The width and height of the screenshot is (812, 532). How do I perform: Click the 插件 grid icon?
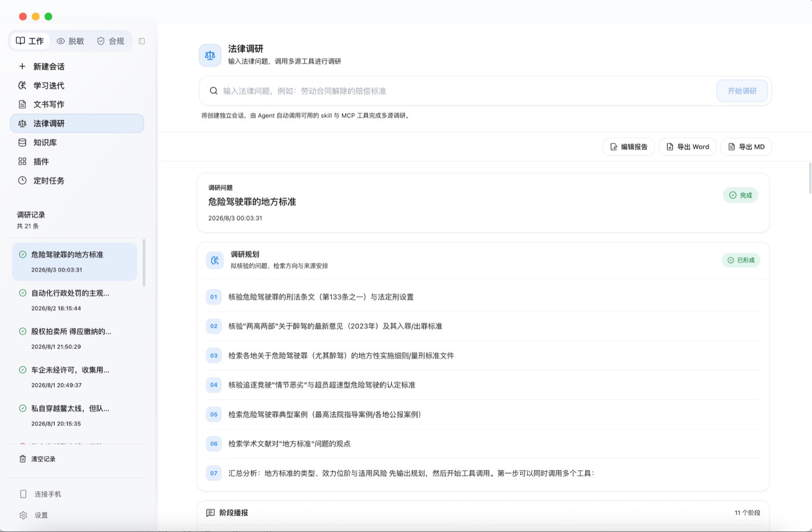pos(22,161)
